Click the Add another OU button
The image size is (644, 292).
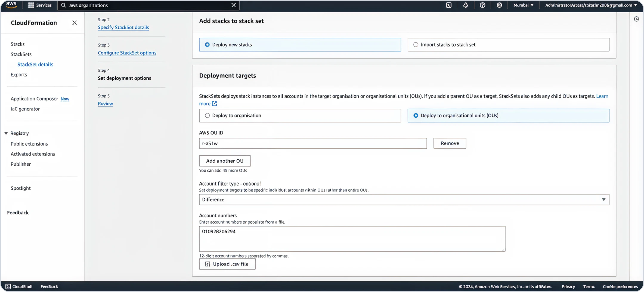click(x=225, y=161)
